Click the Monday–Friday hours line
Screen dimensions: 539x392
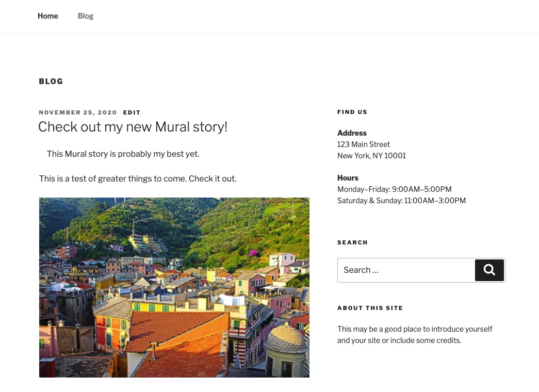click(x=394, y=189)
